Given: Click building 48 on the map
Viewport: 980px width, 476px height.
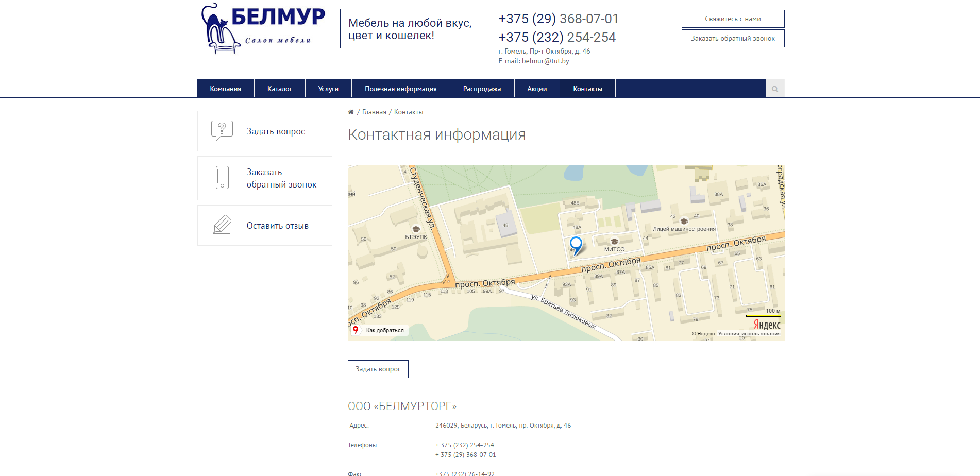Looking at the screenshot, I should pos(505,225).
